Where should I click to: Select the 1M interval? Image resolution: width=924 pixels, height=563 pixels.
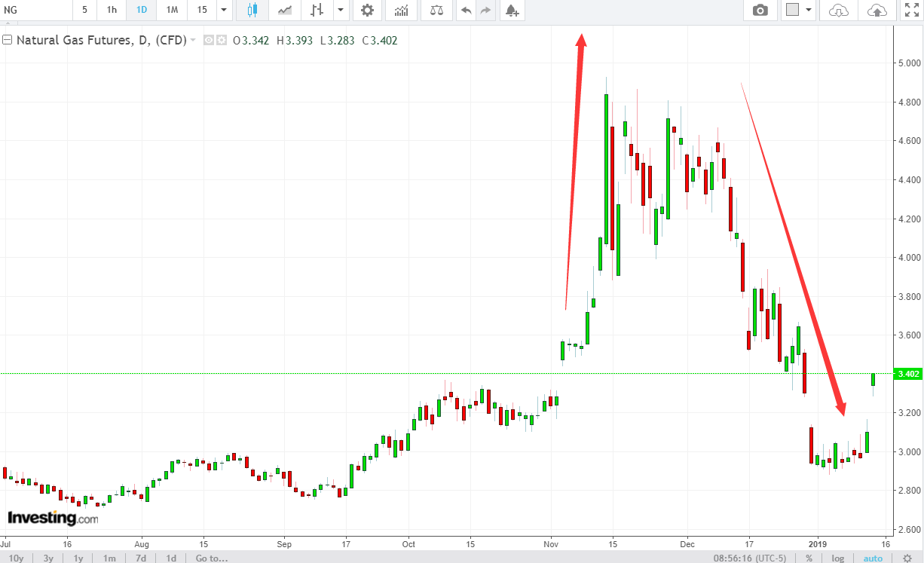pyautogui.click(x=172, y=11)
